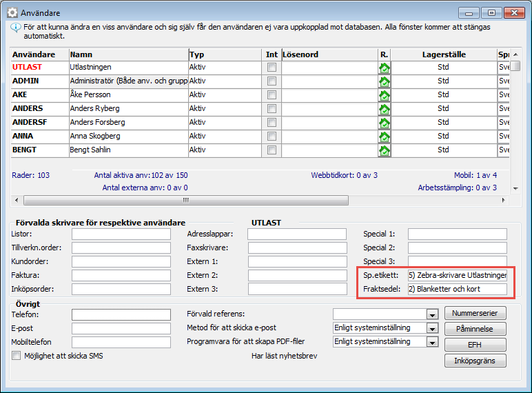
Task: Click the Inköpsgräns button
Action: tap(475, 361)
